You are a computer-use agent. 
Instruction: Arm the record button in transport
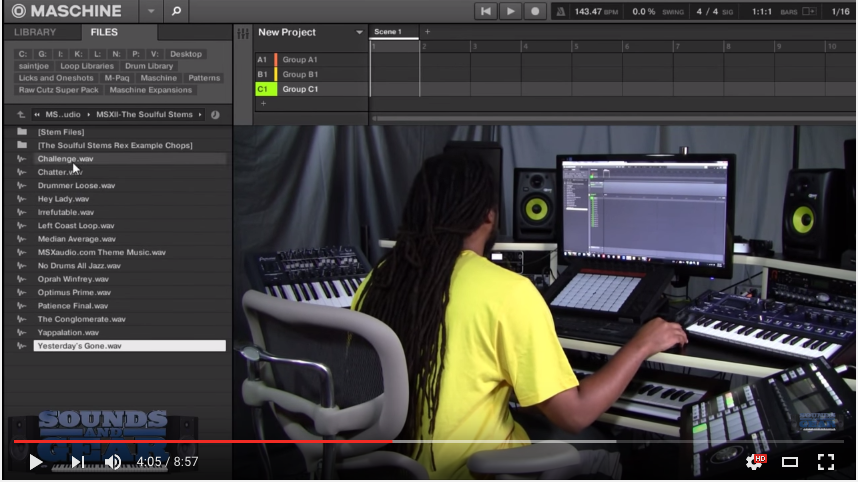click(x=535, y=11)
